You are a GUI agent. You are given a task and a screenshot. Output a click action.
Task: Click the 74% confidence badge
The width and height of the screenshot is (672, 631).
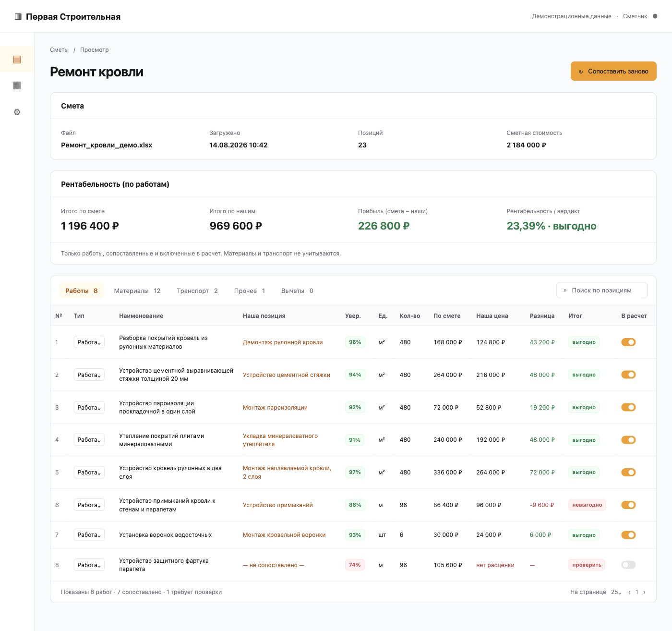pos(355,565)
